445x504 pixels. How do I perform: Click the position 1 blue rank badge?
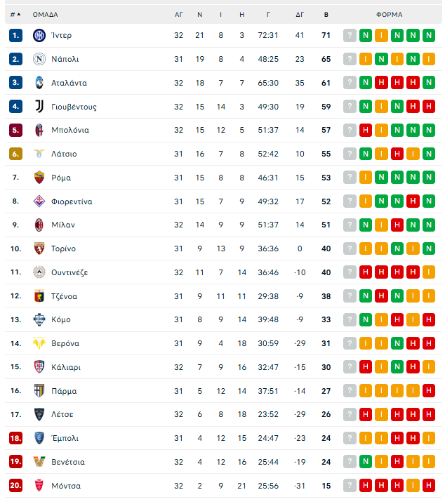click(x=15, y=35)
